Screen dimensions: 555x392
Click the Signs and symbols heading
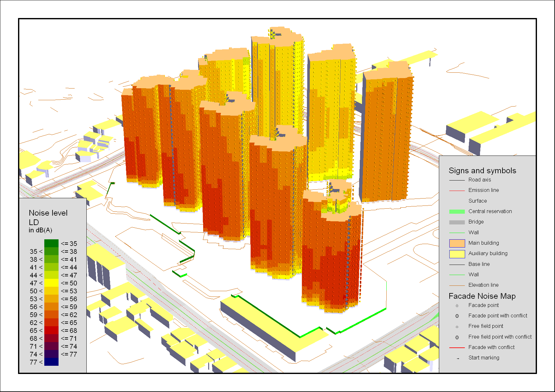(x=482, y=171)
